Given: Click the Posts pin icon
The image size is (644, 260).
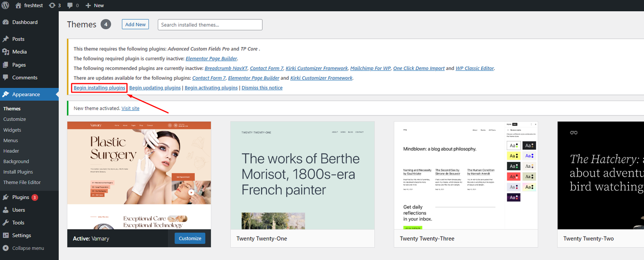Looking at the screenshot, I should [6, 39].
